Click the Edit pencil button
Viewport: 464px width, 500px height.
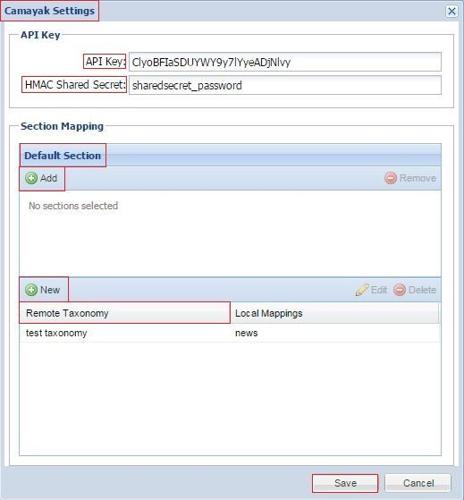pyautogui.click(x=371, y=290)
